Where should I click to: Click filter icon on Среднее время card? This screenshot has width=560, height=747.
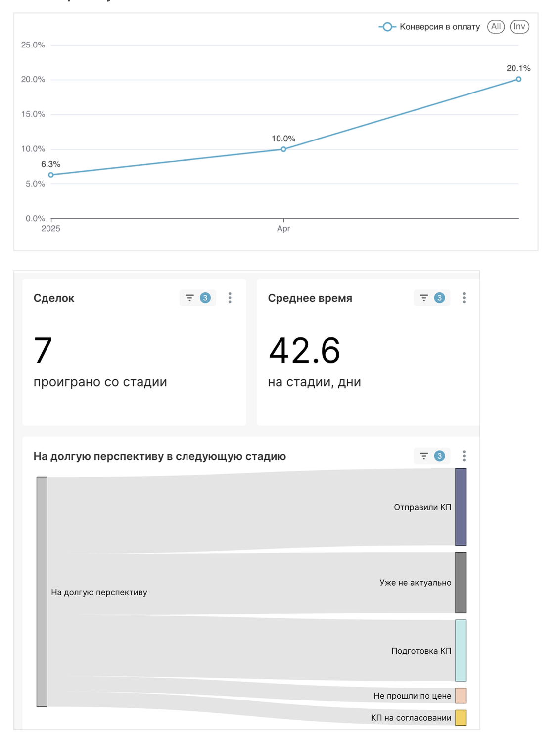424,298
